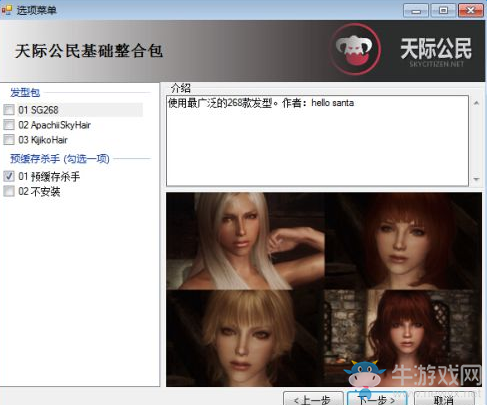This screenshot has height=405, width=487.
Task: Check the 01 SG268 hair pack checkbox
Action: (9, 110)
